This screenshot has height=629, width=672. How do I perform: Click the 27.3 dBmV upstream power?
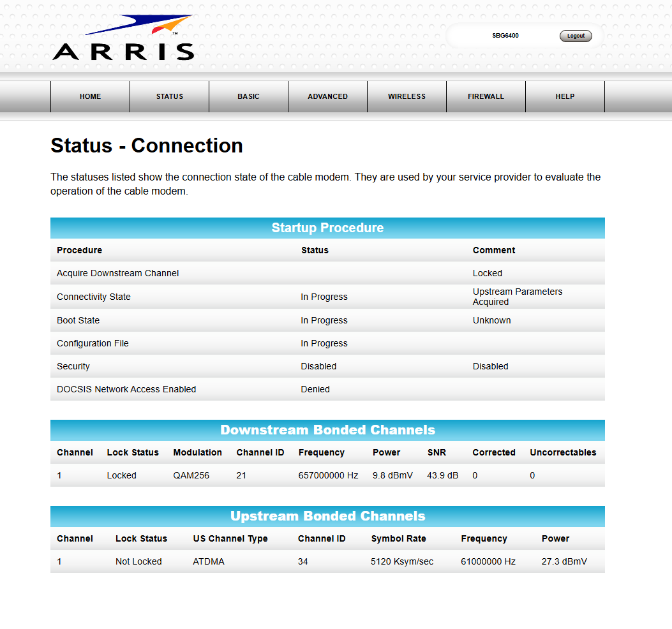564,562
